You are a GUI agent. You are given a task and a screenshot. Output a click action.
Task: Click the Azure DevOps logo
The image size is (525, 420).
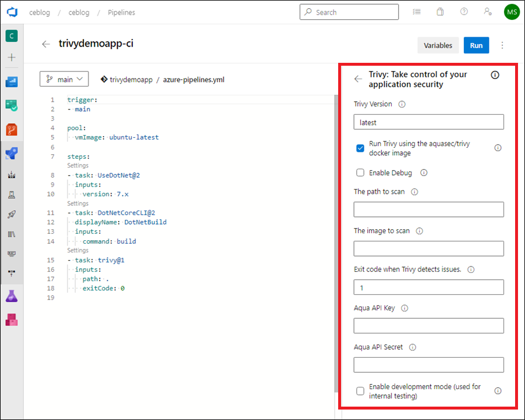click(x=12, y=12)
